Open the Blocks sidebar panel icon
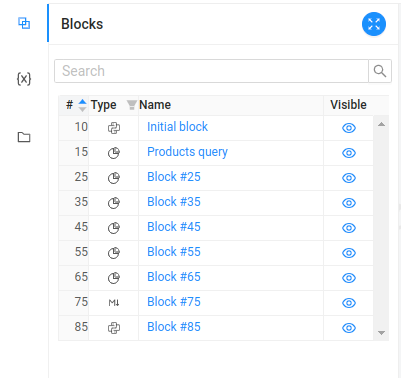Image resolution: width=401 pixels, height=378 pixels. pyautogui.click(x=24, y=23)
